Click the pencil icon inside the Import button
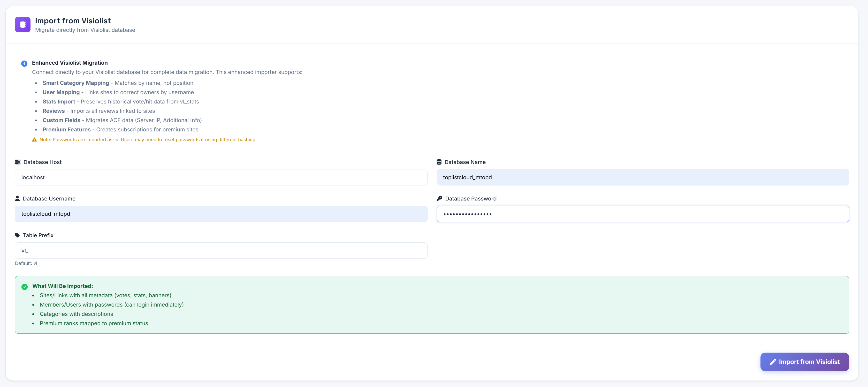868x387 pixels. click(773, 362)
